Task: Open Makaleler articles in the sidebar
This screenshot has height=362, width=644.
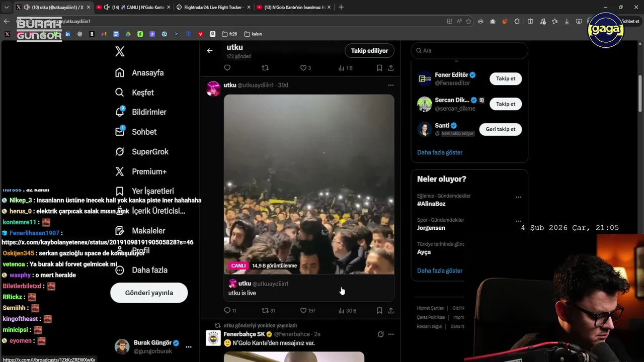Action: (140, 230)
